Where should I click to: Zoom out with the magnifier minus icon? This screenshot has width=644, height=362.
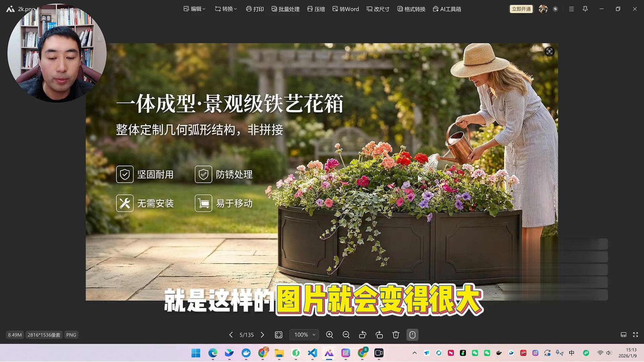346,335
